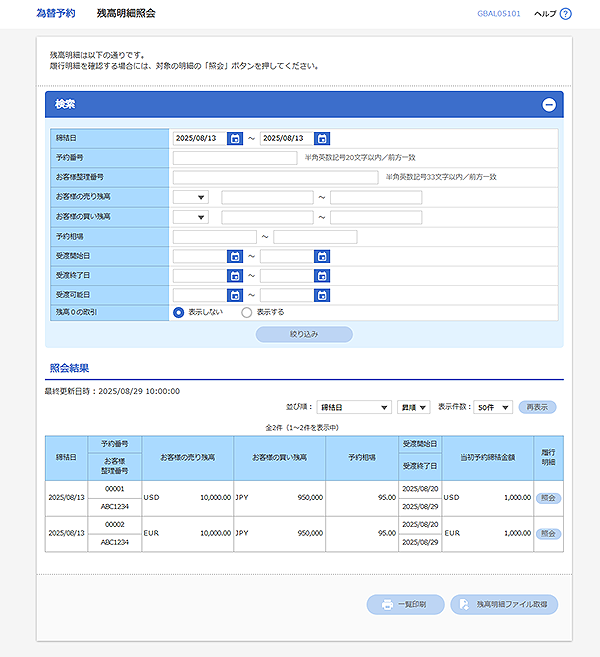Click the 締結日 column header
The width and height of the screenshot is (600, 657).
(x=66, y=458)
